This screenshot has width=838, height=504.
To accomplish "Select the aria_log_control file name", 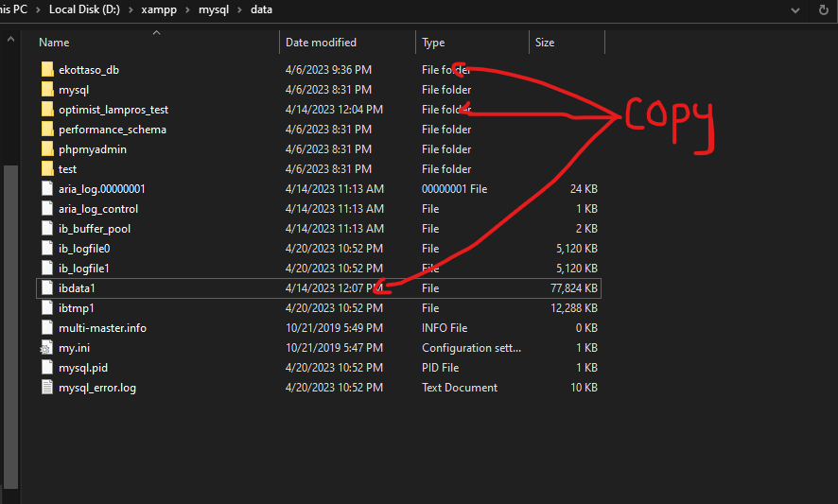I will tap(98, 209).
